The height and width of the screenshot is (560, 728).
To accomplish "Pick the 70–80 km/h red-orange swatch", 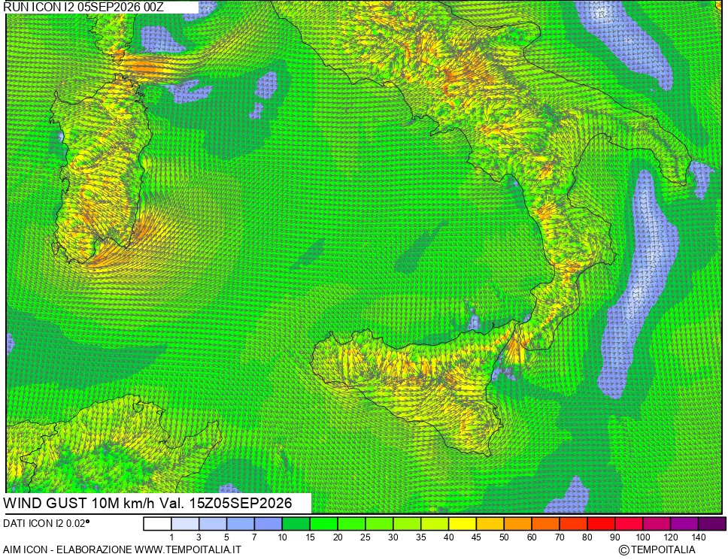I will click(573, 524).
